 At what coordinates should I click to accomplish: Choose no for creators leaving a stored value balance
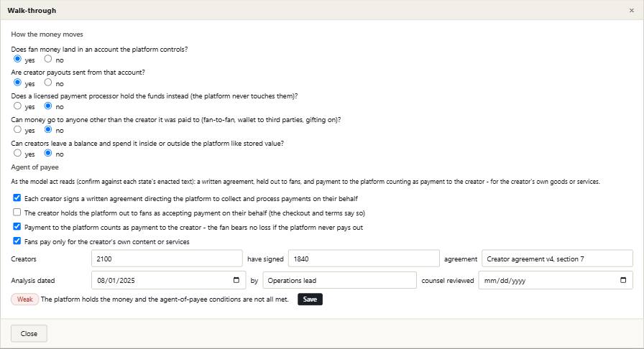coord(48,153)
